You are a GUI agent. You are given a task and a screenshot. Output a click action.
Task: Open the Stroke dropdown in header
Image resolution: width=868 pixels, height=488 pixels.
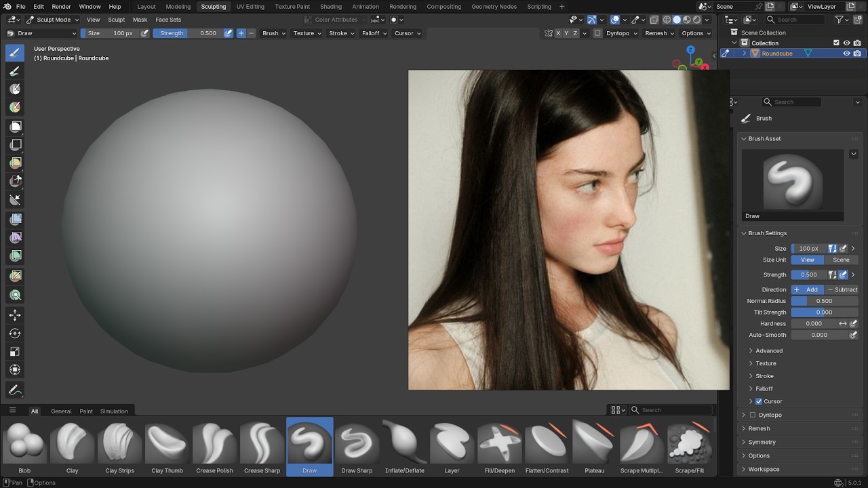click(341, 33)
